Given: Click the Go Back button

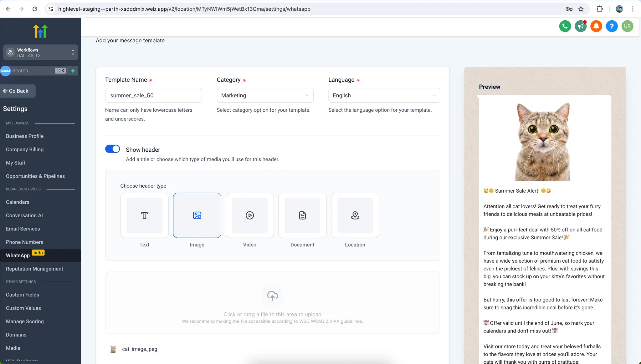Looking at the screenshot, I should [18, 91].
